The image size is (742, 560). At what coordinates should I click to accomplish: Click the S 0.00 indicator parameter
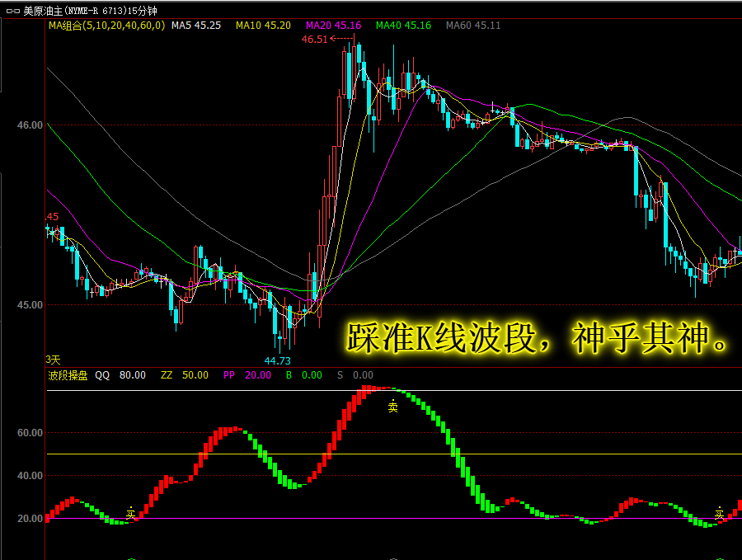pyautogui.click(x=355, y=375)
